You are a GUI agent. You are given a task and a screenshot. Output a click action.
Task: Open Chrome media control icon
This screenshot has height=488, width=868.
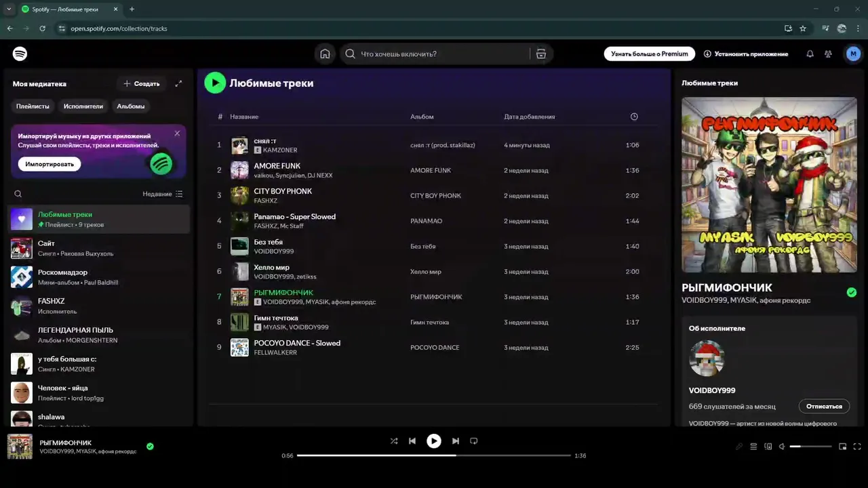click(825, 28)
